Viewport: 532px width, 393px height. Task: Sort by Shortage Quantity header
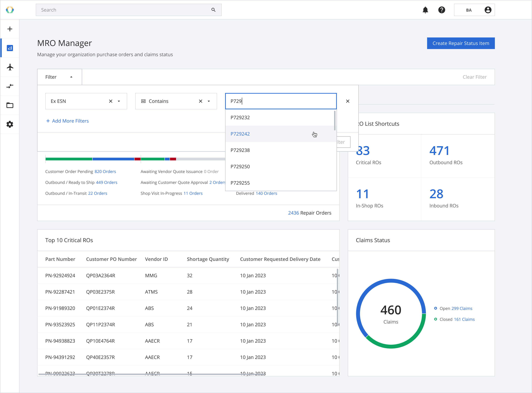(208, 259)
